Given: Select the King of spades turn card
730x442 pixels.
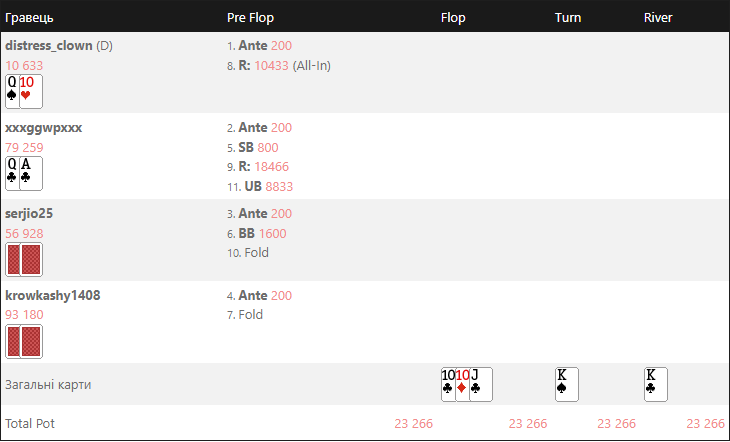Looking at the screenshot, I should click(x=567, y=385).
